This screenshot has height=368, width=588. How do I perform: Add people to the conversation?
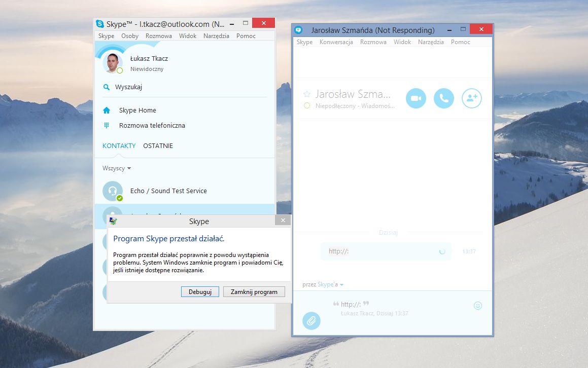[x=471, y=98]
